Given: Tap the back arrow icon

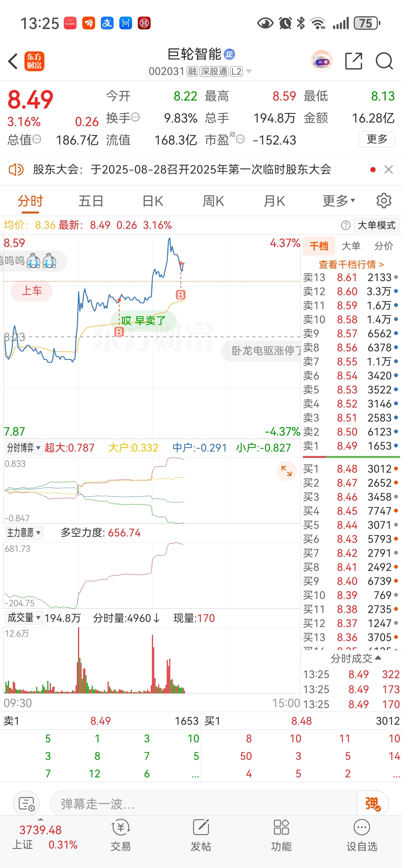Looking at the screenshot, I should click(13, 61).
